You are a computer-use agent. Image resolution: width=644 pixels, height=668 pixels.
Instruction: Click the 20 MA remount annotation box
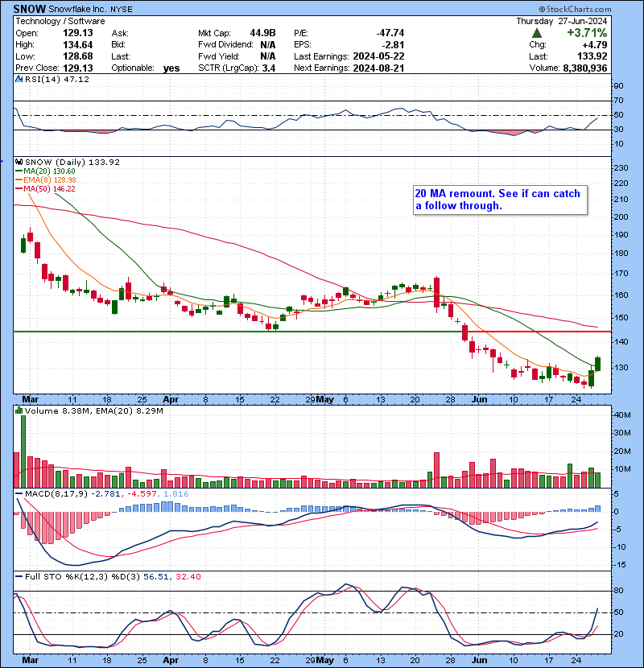[501, 200]
